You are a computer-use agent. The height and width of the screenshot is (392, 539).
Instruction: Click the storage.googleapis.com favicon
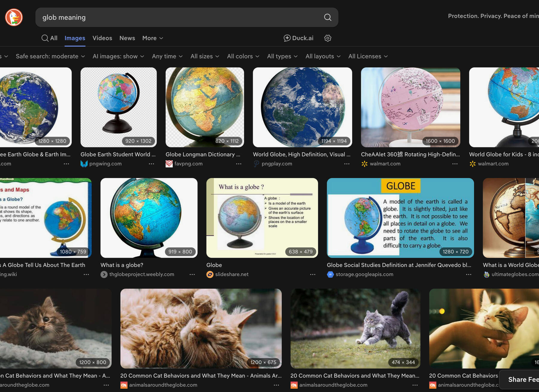[x=330, y=274]
